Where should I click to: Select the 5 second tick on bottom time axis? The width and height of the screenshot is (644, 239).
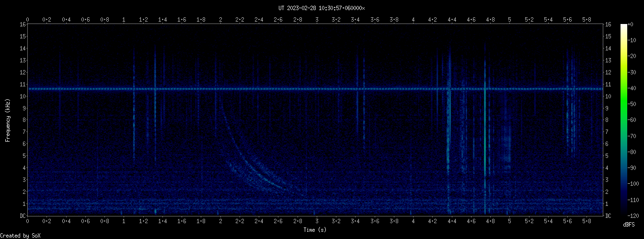[509, 221]
